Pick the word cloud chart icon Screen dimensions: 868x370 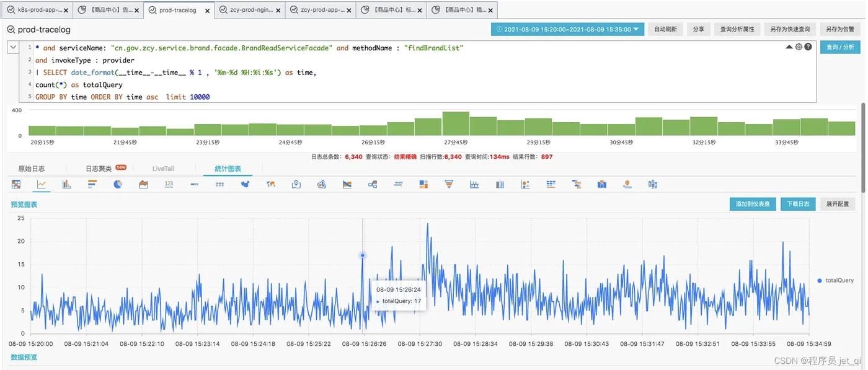[399, 184]
